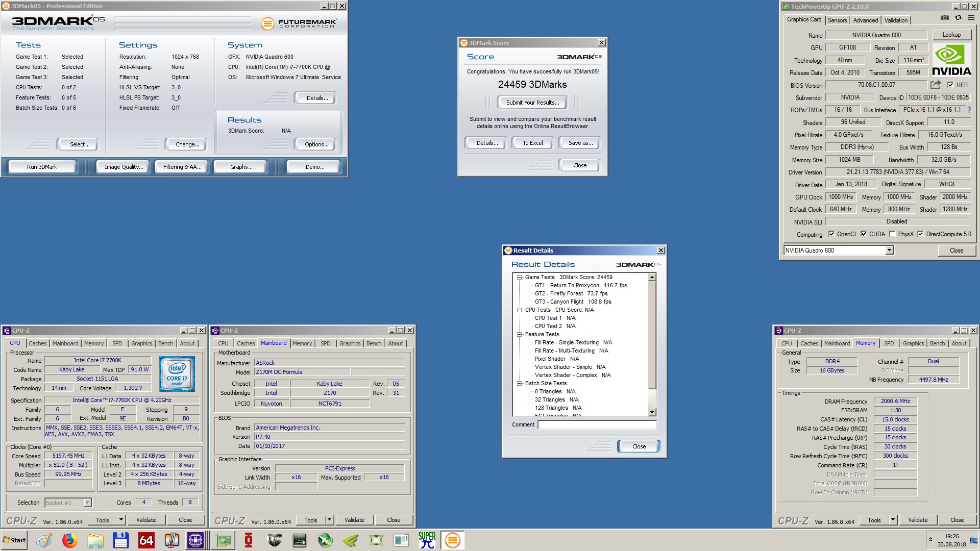Open the NVIDIA taskbar icon

[351, 540]
